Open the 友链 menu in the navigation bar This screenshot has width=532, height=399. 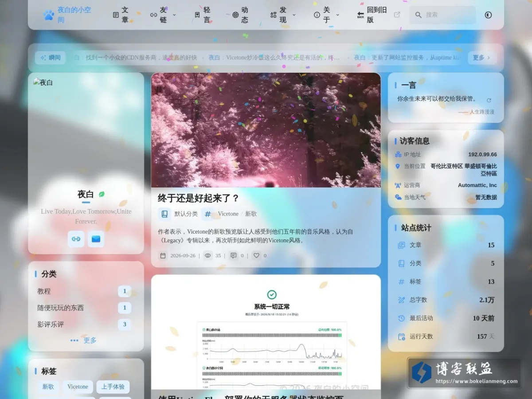click(159, 15)
